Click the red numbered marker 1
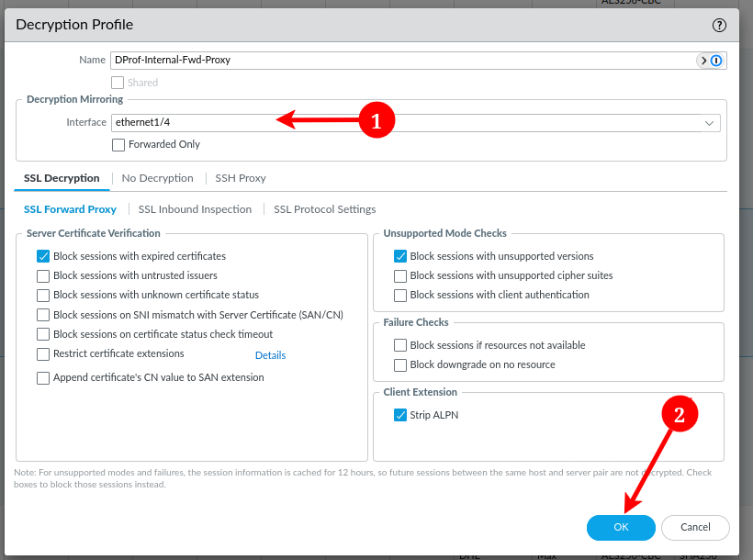Screen dimensions: 753x560 click(x=376, y=120)
